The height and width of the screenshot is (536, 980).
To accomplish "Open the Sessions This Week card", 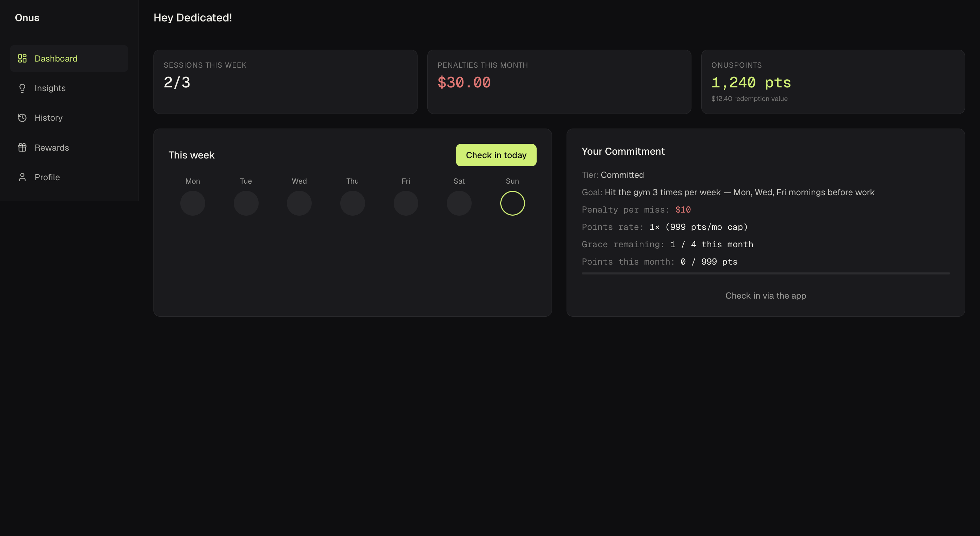I will click(x=285, y=82).
